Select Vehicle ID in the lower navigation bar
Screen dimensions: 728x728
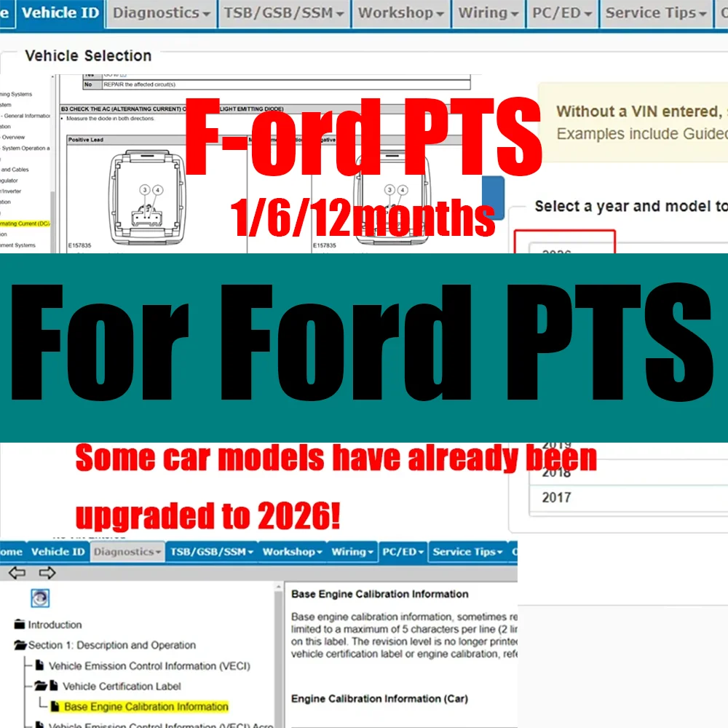click(58, 552)
